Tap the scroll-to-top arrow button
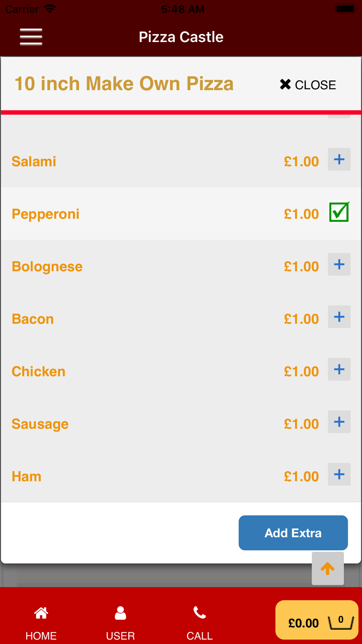The width and height of the screenshot is (362, 644). [328, 569]
